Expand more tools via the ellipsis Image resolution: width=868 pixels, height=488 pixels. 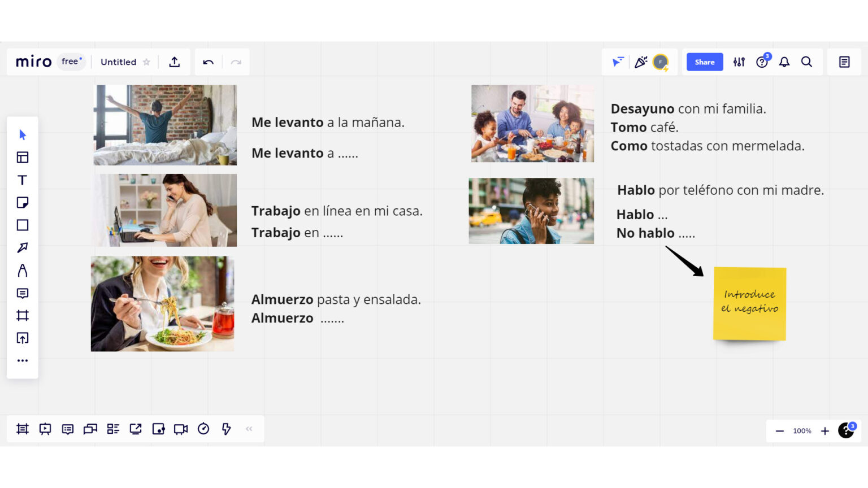click(x=22, y=360)
